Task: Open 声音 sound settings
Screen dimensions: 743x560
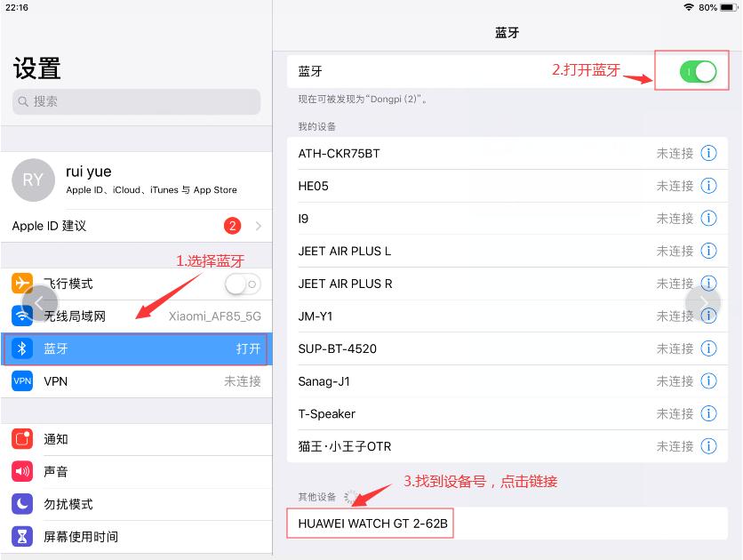Action: pos(137,471)
